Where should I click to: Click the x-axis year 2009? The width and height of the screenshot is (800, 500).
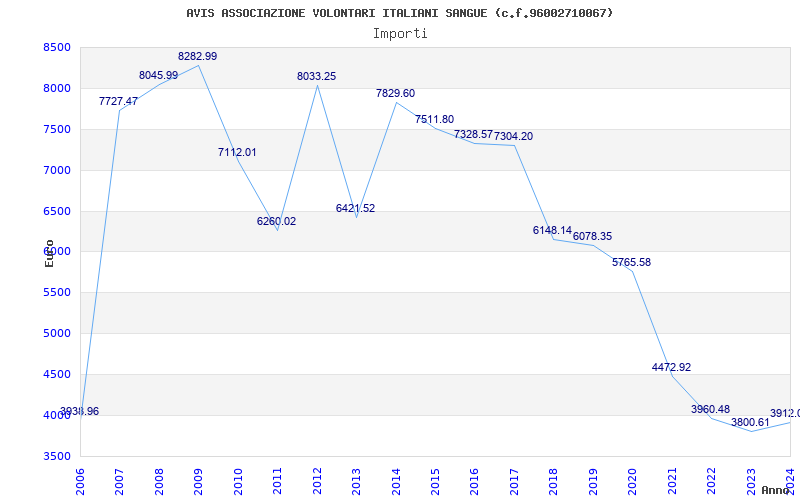[x=198, y=482]
